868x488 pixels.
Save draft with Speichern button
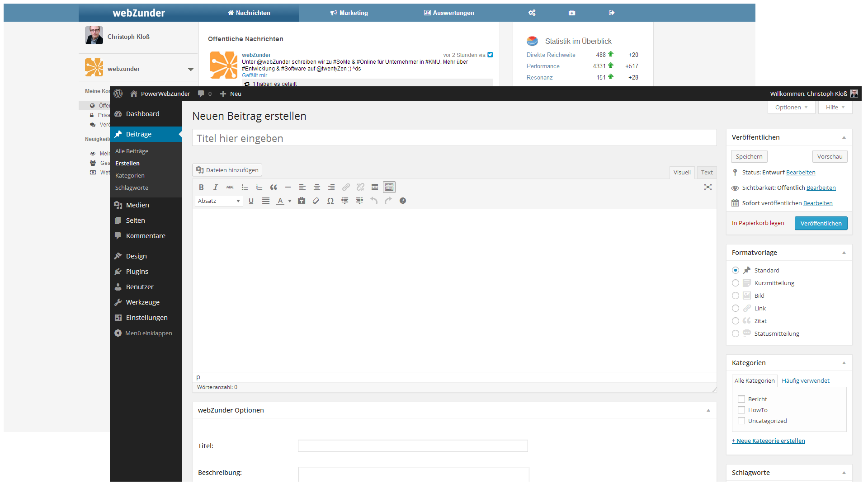[x=749, y=156]
